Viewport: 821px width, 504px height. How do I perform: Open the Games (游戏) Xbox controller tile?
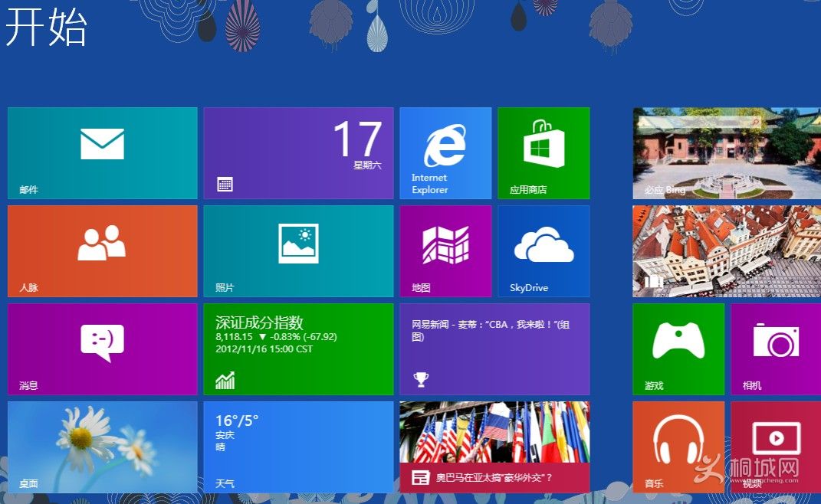point(678,349)
